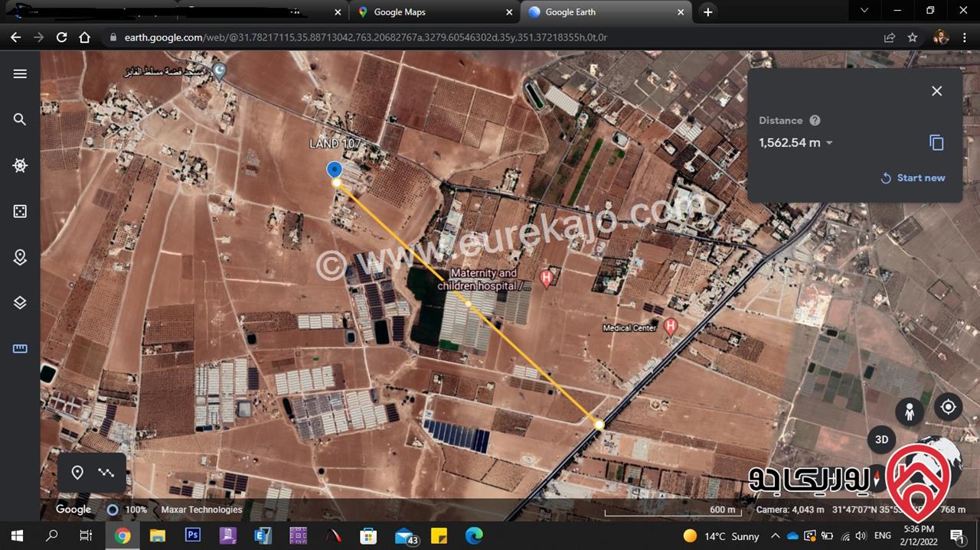980x550 pixels.
Task: Open the Google Earth hamburger menu
Action: (20, 73)
